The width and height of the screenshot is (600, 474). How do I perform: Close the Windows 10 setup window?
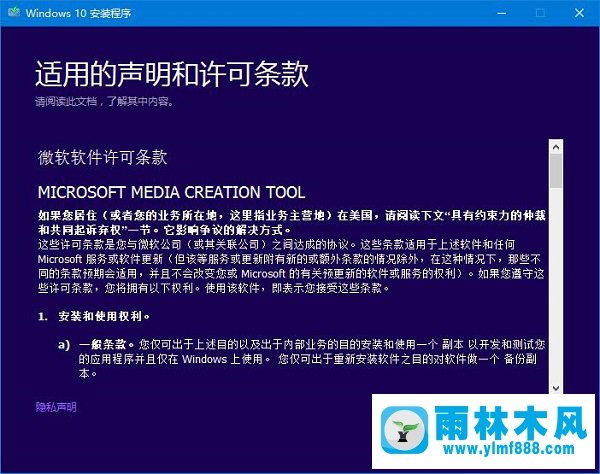click(579, 13)
